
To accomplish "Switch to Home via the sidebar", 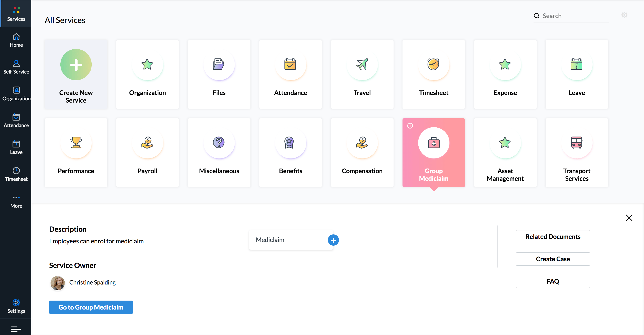I will click(16, 40).
